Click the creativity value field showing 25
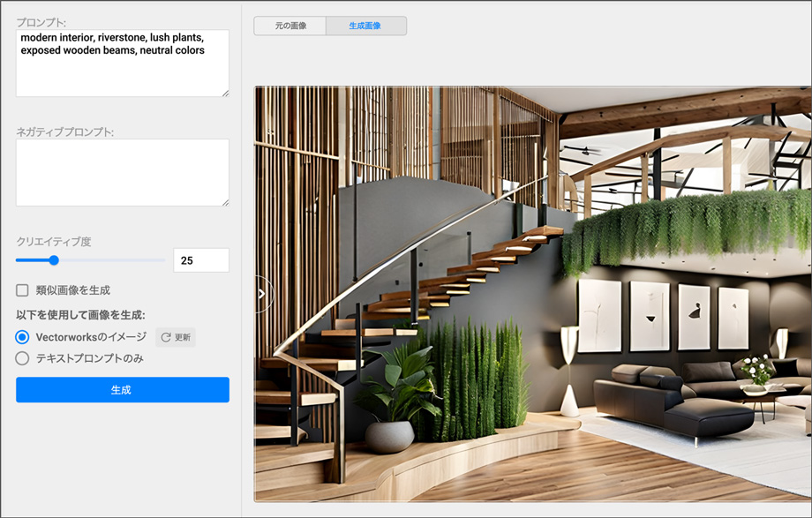Image resolution: width=812 pixels, height=518 pixels. 201,260
